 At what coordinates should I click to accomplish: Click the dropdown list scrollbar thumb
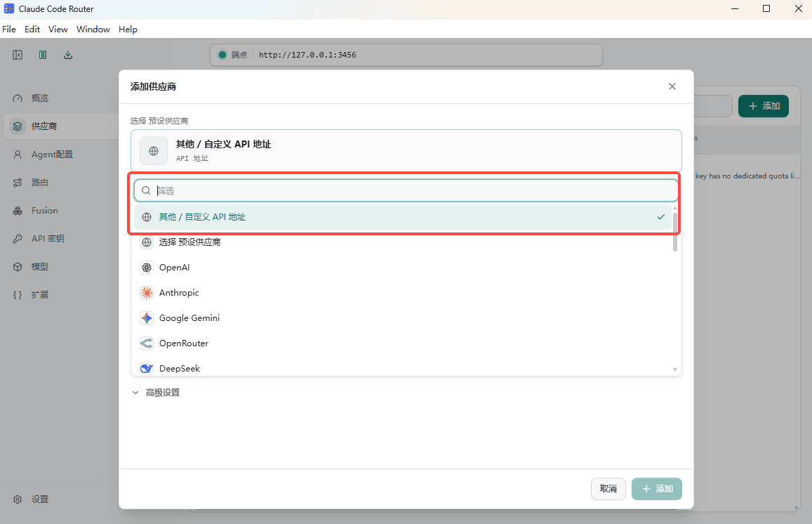674,232
